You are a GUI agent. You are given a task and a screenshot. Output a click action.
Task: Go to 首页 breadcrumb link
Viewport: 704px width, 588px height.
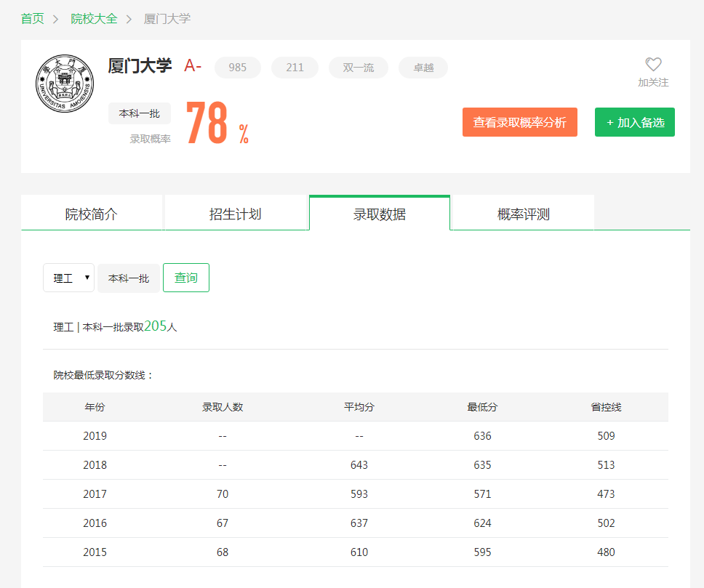[32, 19]
